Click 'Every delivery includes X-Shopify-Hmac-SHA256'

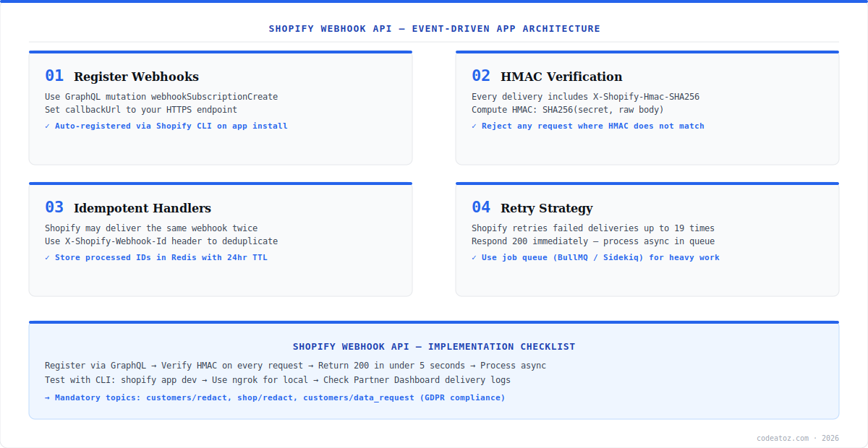(585, 97)
